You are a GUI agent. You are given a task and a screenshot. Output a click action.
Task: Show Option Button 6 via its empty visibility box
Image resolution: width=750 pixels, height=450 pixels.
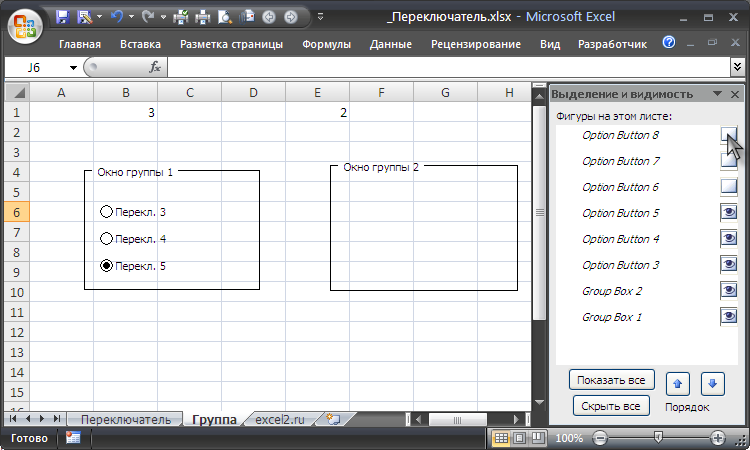click(x=729, y=186)
